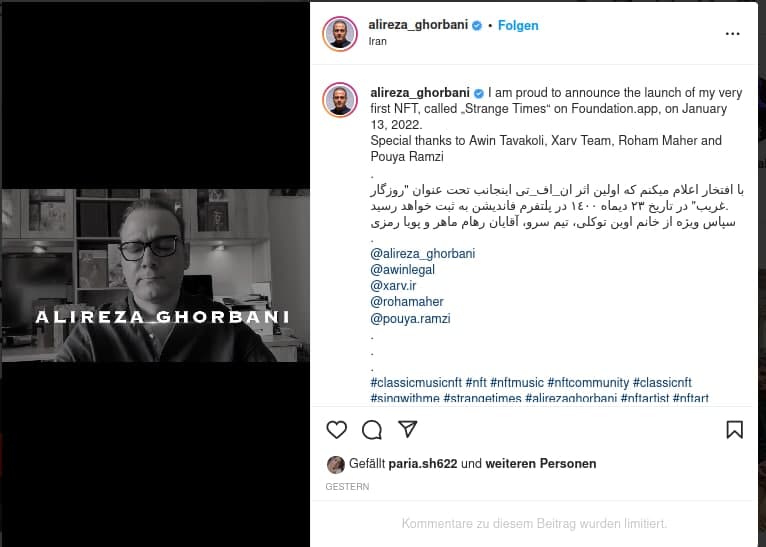This screenshot has width=766, height=547.
Task: Like the post with the heart icon
Action: [x=337, y=430]
